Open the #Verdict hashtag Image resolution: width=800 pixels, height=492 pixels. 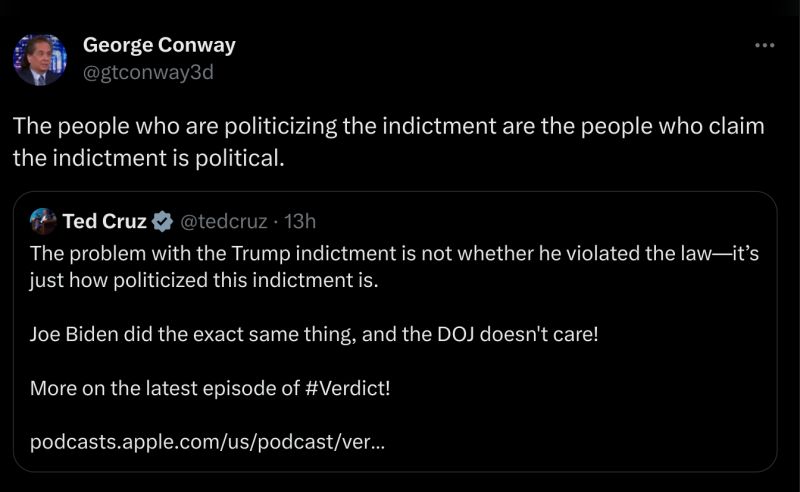[x=347, y=388]
